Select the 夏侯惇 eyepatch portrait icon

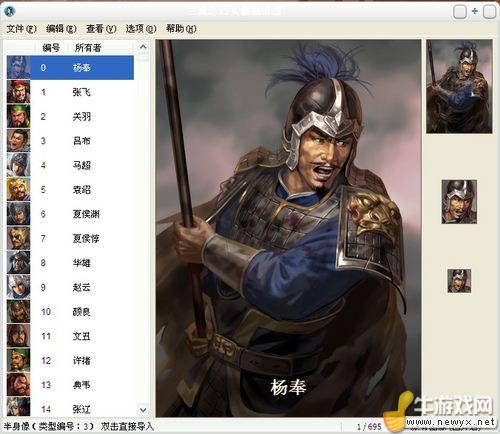click(18, 238)
